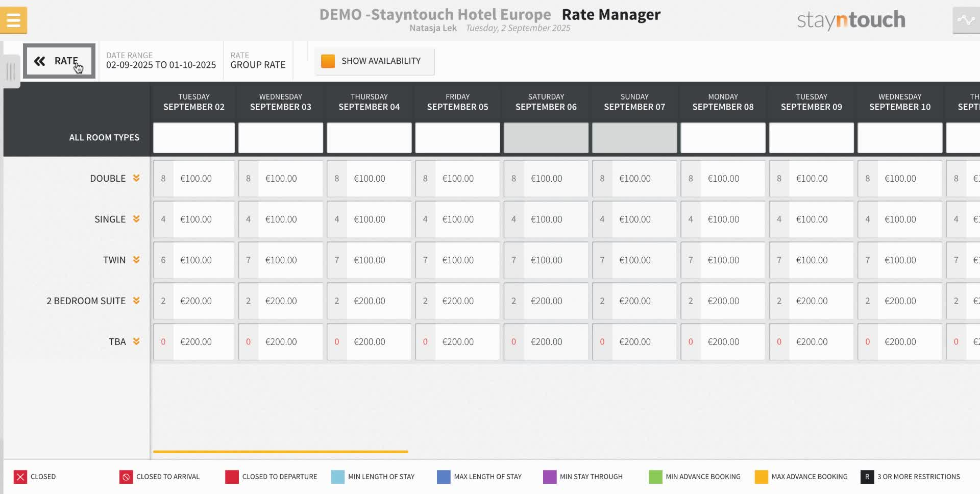Image resolution: width=980 pixels, height=494 pixels.
Task: Expand the Single room type row
Action: [136, 219]
